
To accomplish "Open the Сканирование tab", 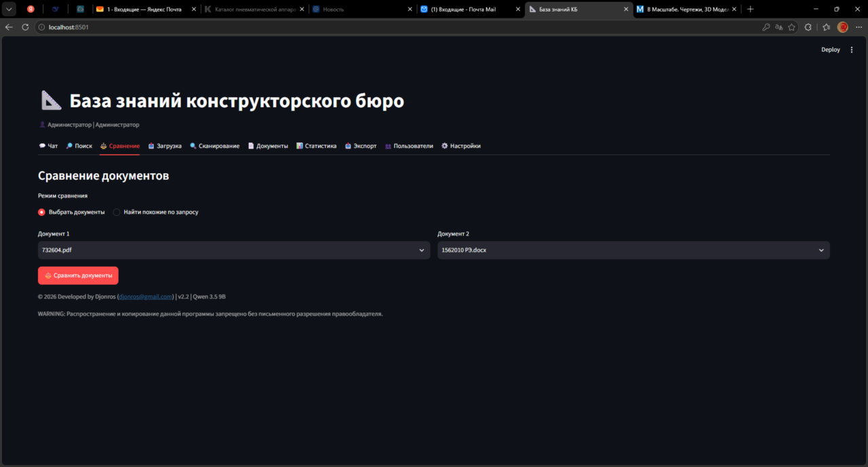I will coord(214,146).
